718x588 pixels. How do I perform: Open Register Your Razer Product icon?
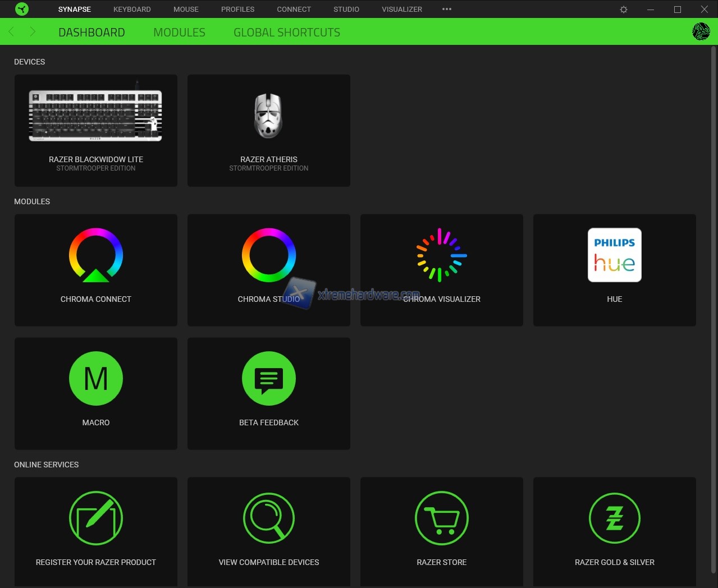(96, 518)
